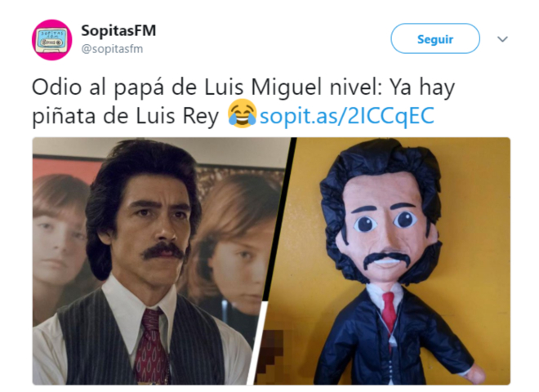Image resolution: width=539 pixels, height=392 pixels.
Task: Click the crying-laughing emoji in the tweet
Action: [243, 114]
